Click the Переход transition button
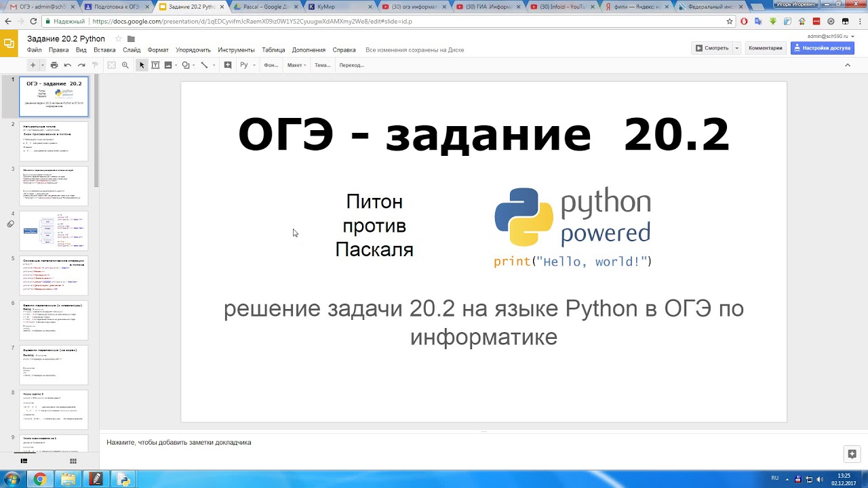868x488 pixels. coord(351,65)
